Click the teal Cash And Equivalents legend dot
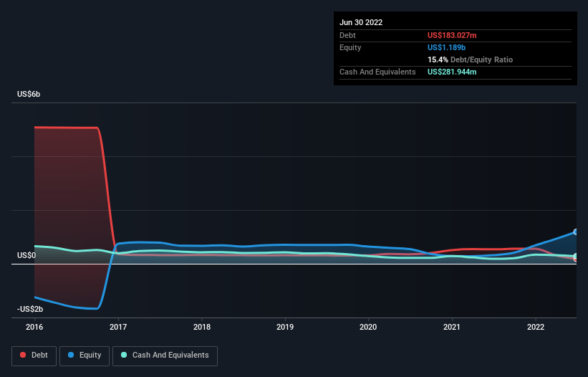The width and height of the screenshot is (588, 377). (x=124, y=355)
